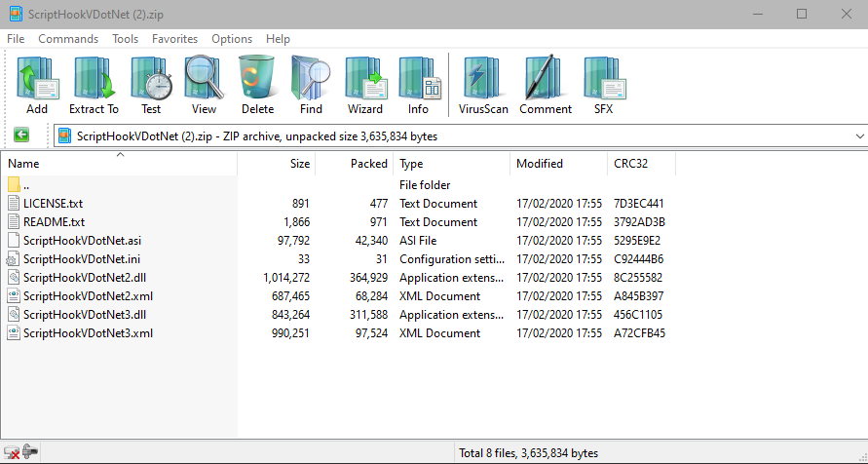This screenshot has height=464, width=868.
Task: Expand the address bar dropdown arrow
Action: (x=859, y=136)
